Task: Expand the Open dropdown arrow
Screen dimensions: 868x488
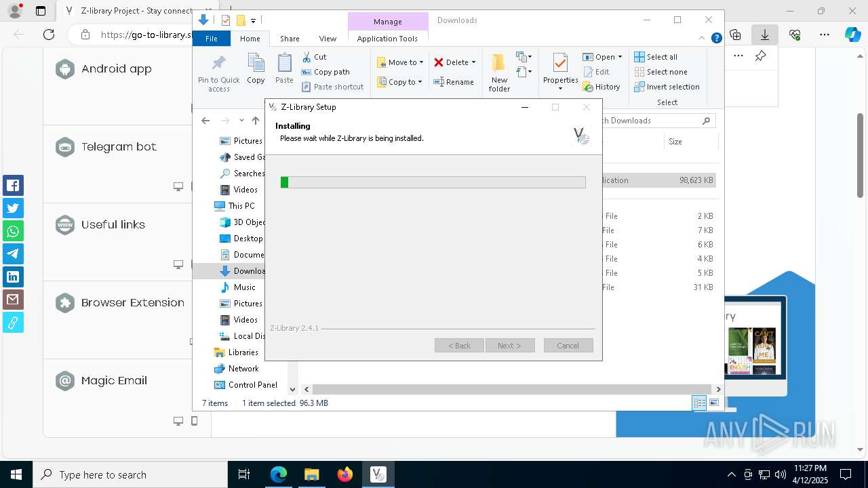Action: tap(620, 57)
